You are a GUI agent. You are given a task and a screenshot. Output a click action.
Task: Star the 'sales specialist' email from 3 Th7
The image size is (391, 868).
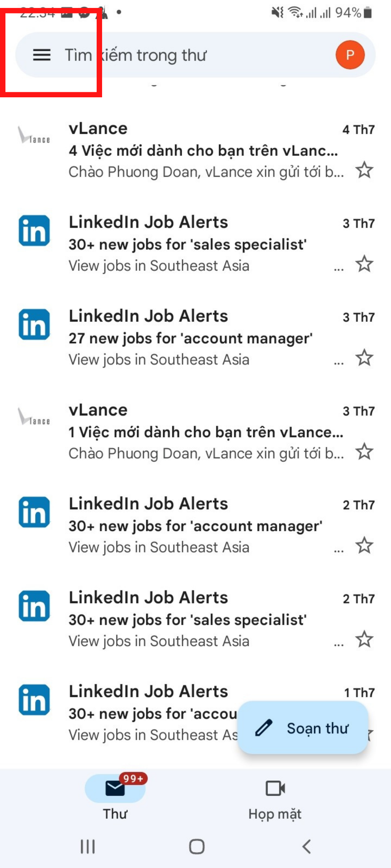364,264
